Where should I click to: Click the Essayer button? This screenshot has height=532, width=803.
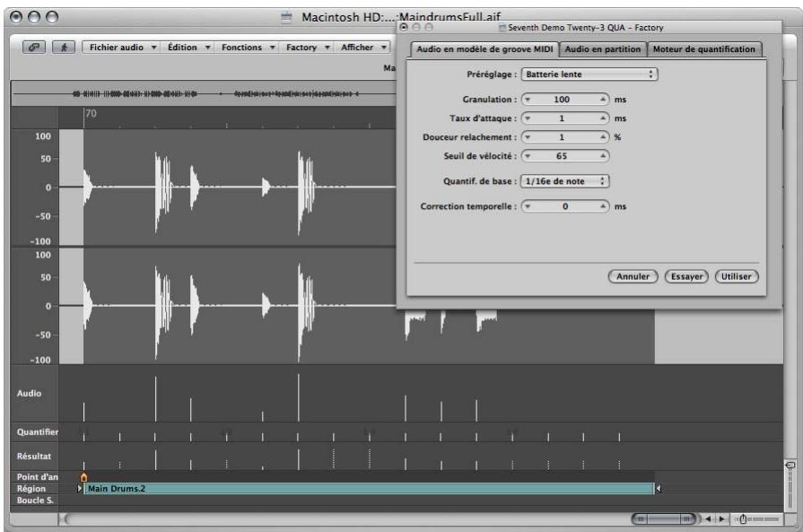(x=686, y=276)
